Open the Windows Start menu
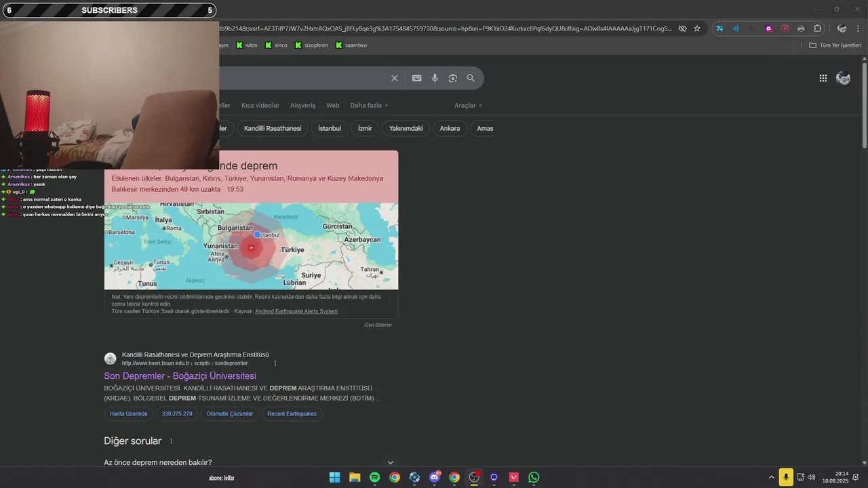This screenshot has width=868, height=488. (335, 477)
